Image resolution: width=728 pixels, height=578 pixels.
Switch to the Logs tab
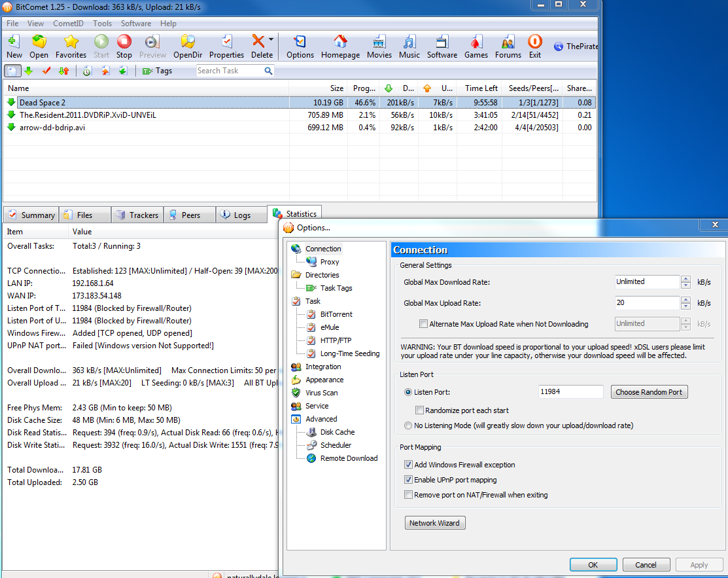241,215
